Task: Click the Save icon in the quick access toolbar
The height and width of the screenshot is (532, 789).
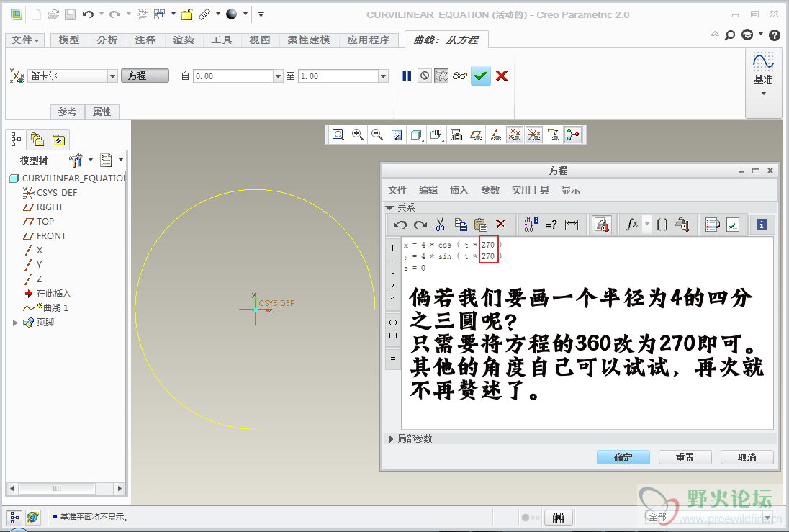Action: point(71,14)
